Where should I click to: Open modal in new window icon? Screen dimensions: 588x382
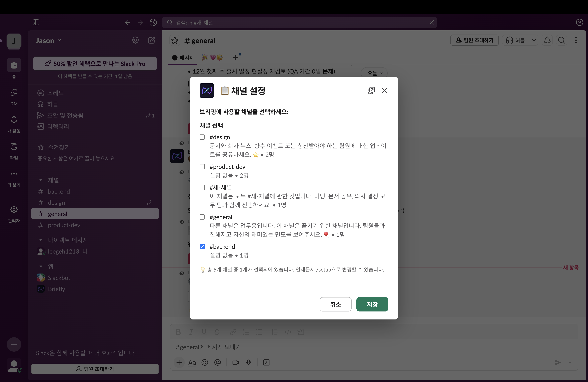click(371, 91)
